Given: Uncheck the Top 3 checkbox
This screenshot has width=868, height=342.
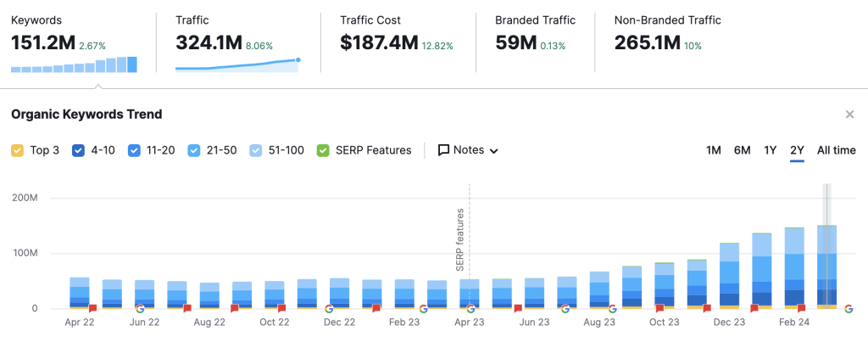Looking at the screenshot, I should [x=17, y=150].
